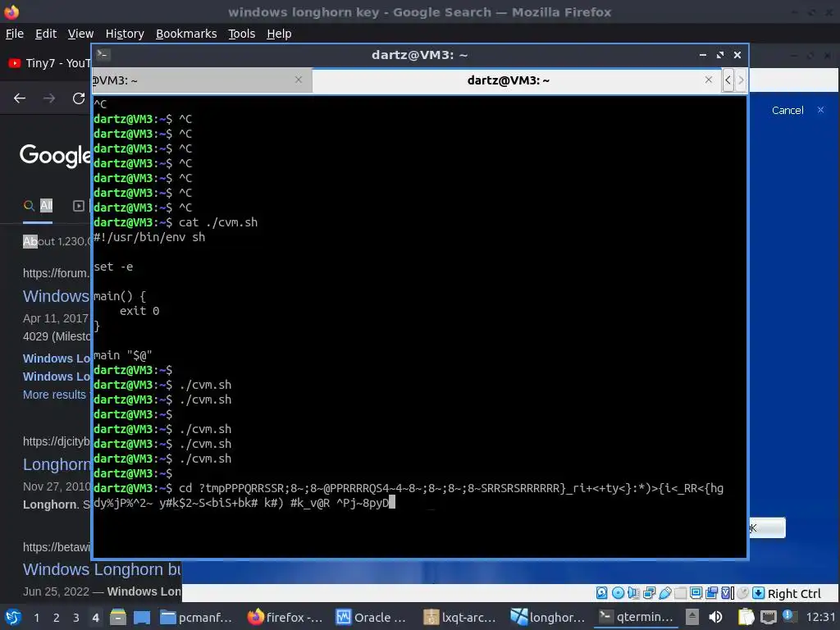
Task: Open Firefox View menu
Action: pos(80,34)
